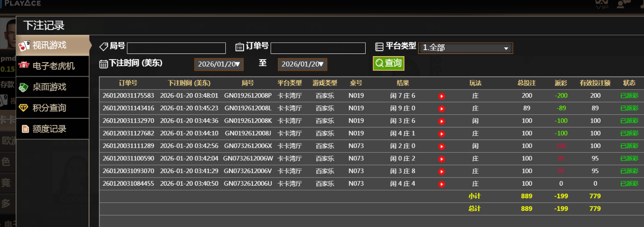The height and width of the screenshot is (227, 644).
Task: Click the calendar icon beside 下注时间
Action: pyautogui.click(x=103, y=64)
